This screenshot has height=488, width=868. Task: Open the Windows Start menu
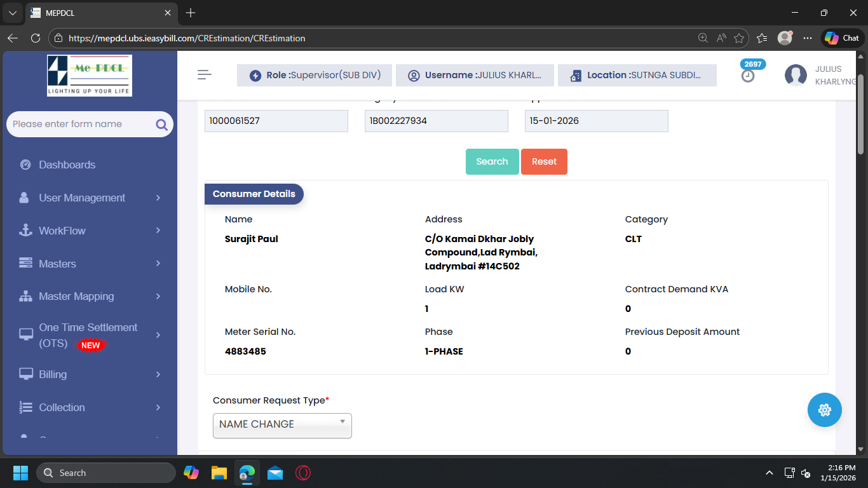pos(20,473)
